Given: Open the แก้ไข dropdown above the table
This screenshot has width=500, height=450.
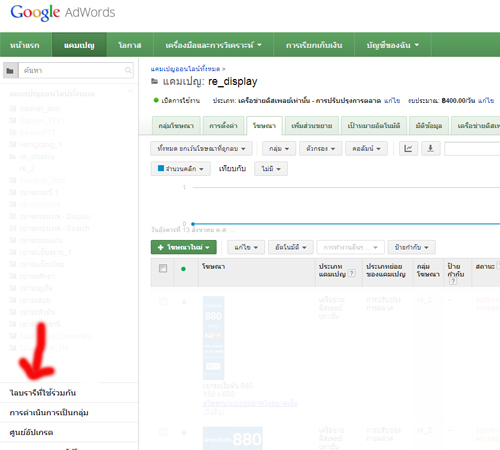Looking at the screenshot, I should (246, 247).
